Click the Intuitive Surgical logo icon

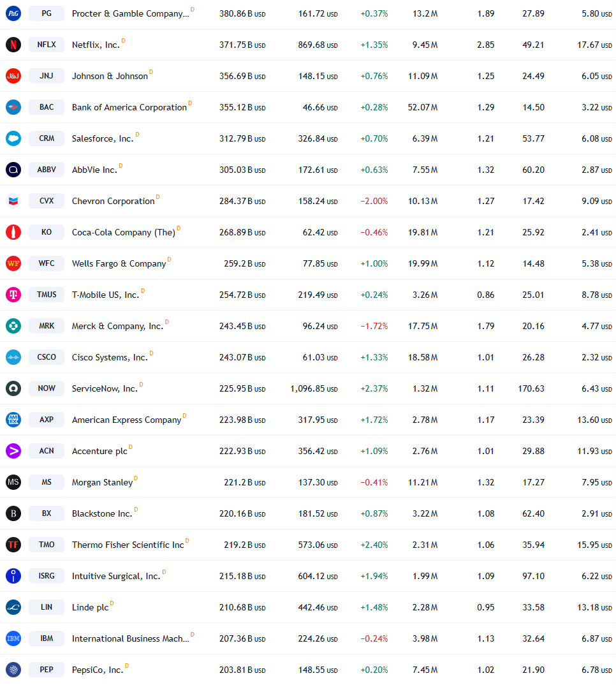(13, 576)
